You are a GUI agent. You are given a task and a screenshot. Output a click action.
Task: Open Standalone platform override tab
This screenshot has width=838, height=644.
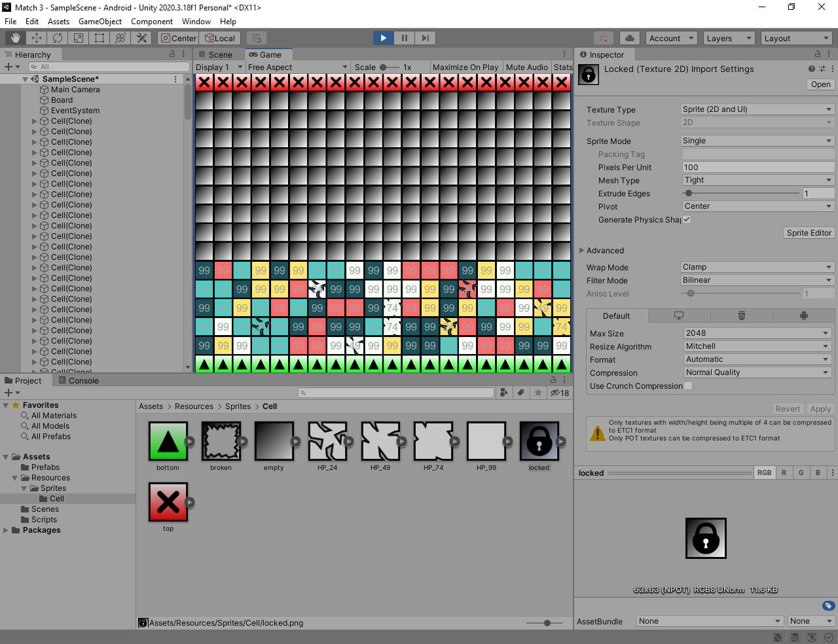pos(679,315)
